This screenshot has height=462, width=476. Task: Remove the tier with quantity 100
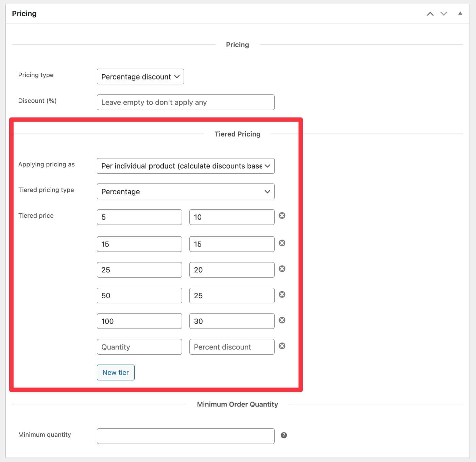pyautogui.click(x=282, y=320)
